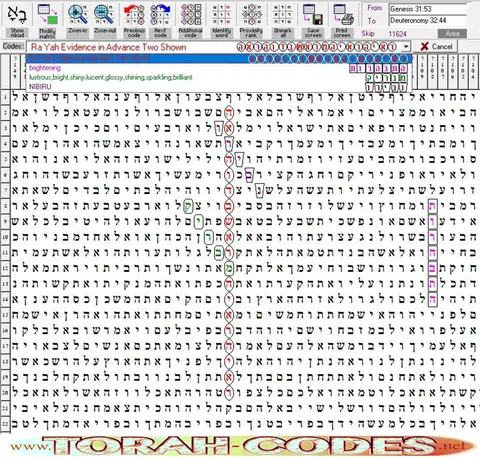Click the Identify word label button

[x=222, y=33]
